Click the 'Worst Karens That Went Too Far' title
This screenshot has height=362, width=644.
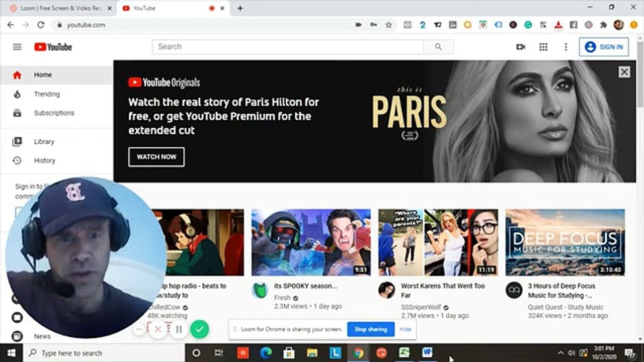coord(443,291)
